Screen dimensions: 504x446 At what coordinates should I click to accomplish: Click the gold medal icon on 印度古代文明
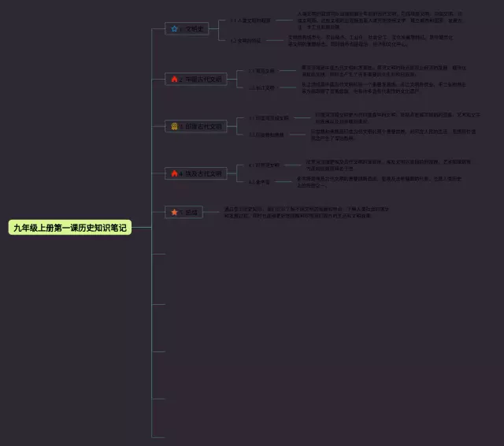(174, 126)
